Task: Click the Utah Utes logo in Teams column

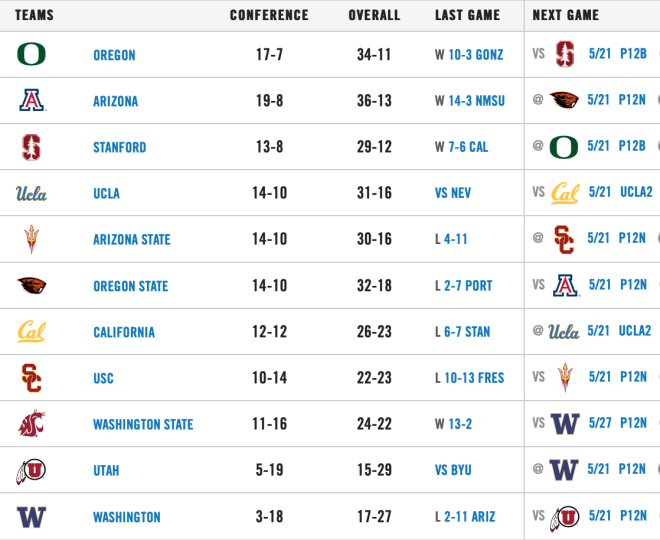Action: 31,471
